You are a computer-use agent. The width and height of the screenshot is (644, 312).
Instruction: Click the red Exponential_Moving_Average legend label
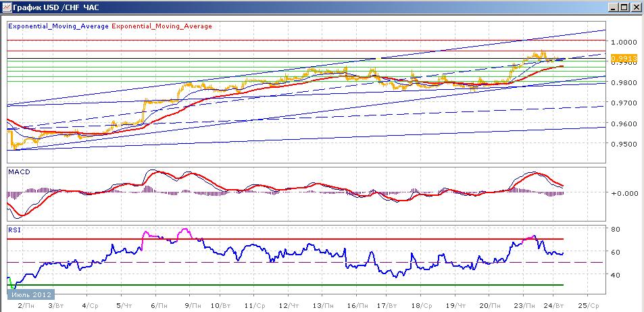click(x=162, y=26)
